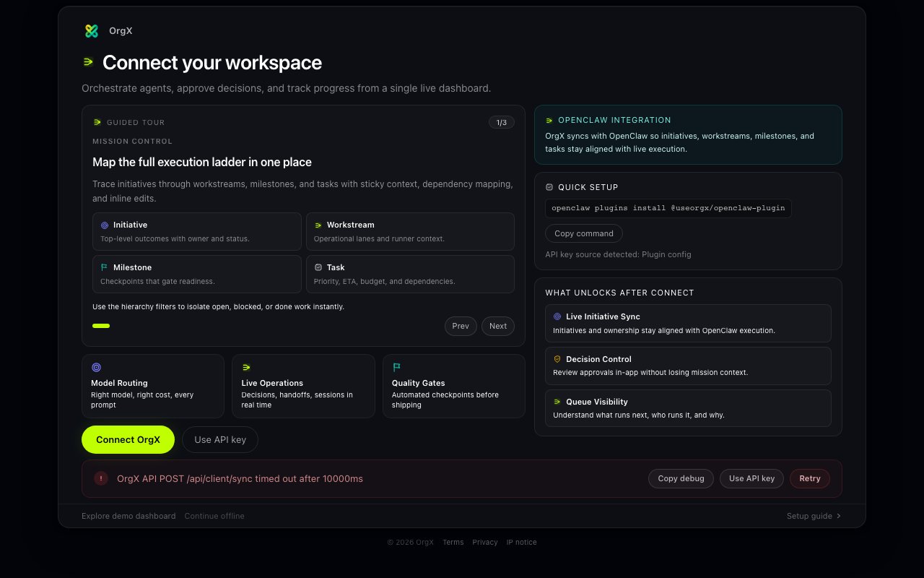Click Use API key in the error banner
Viewport: 924px width, 578px height.
click(x=751, y=478)
